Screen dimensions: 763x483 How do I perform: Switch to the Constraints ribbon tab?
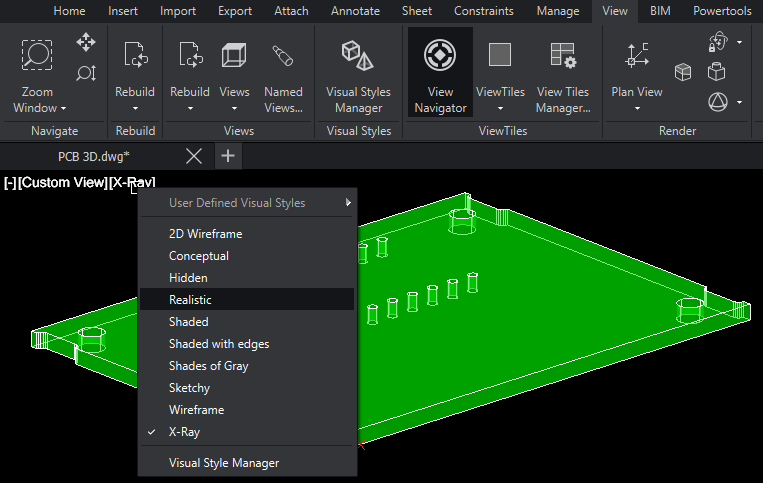[483, 11]
